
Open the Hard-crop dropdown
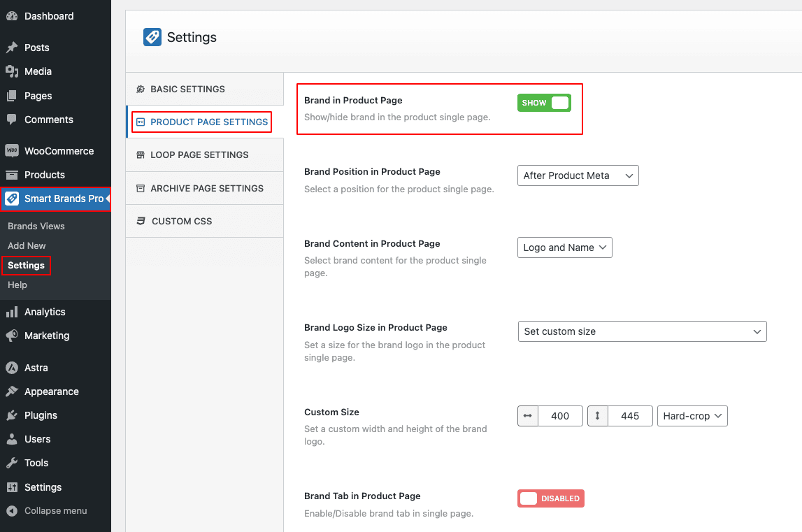click(x=692, y=416)
